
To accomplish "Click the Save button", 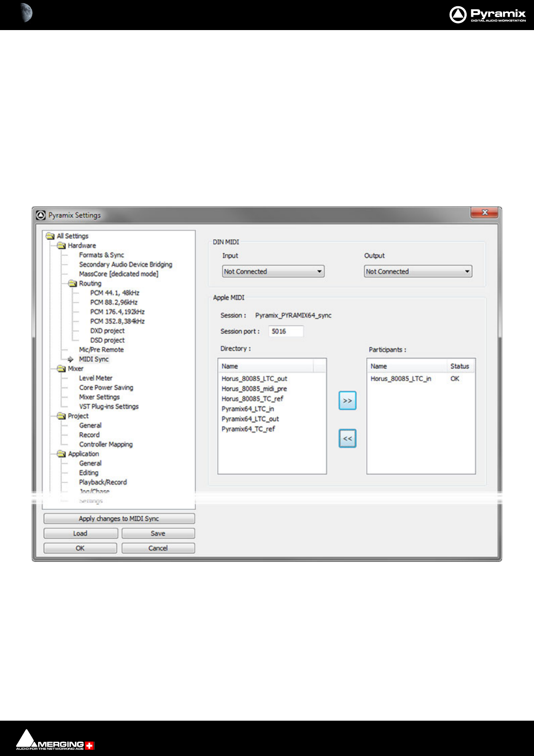I will coord(158,533).
